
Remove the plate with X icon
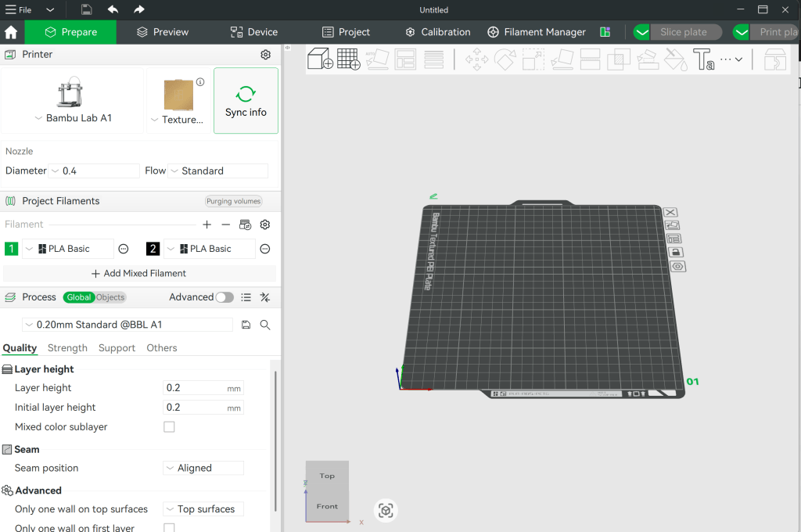pos(670,212)
